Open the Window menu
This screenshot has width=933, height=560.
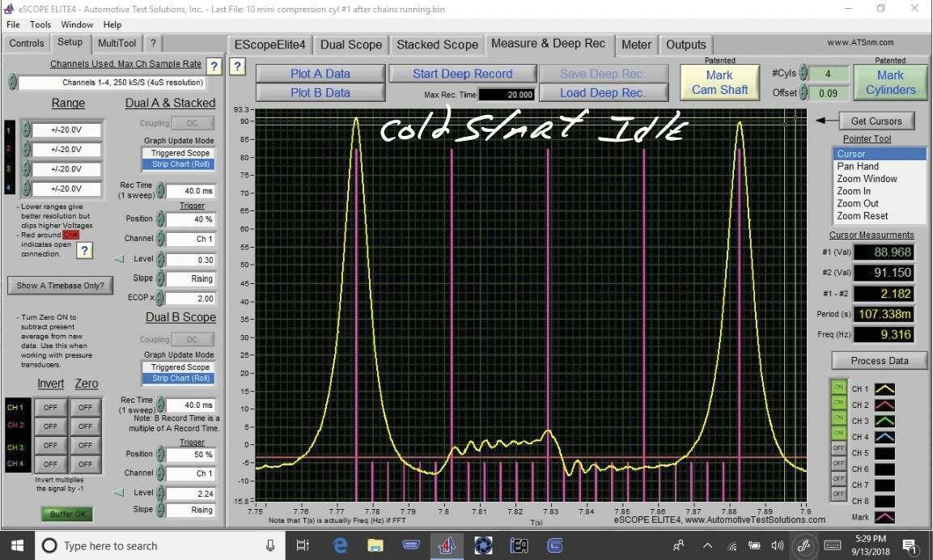coord(77,24)
